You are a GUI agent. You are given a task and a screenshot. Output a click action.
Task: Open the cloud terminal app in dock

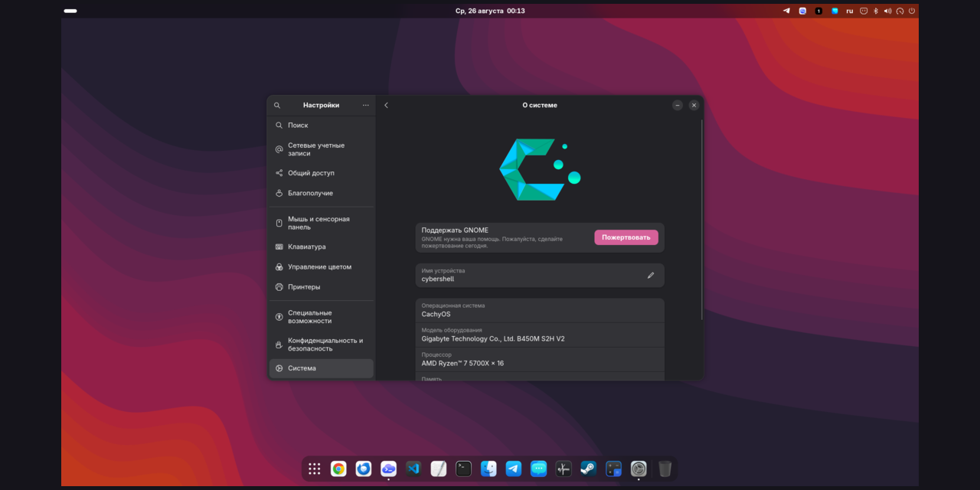point(388,469)
